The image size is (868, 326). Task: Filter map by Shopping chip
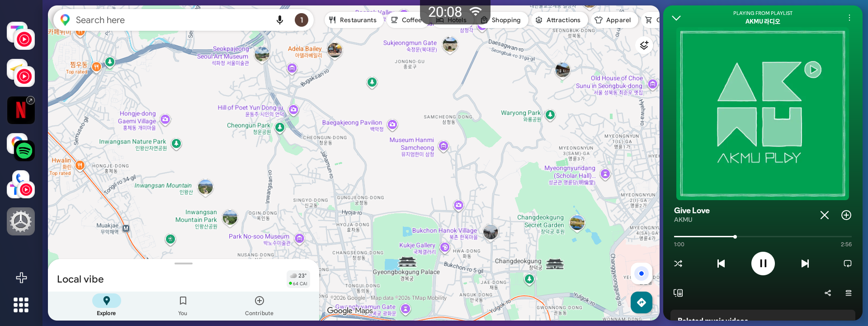point(501,20)
